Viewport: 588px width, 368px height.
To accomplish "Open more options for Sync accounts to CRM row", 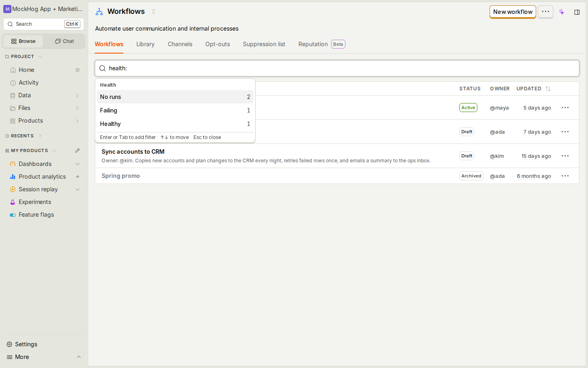I will point(565,156).
